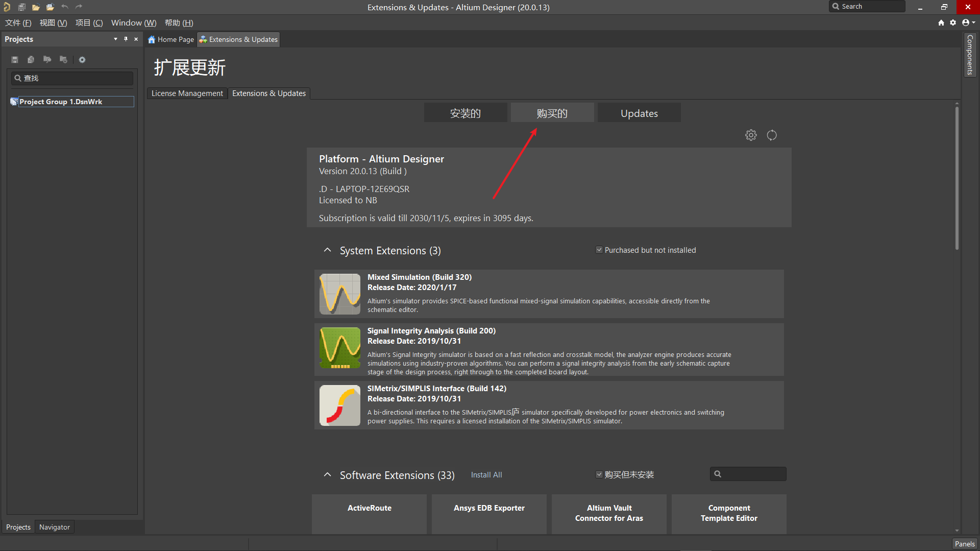Open the 帮助 (H) menu

[179, 23]
